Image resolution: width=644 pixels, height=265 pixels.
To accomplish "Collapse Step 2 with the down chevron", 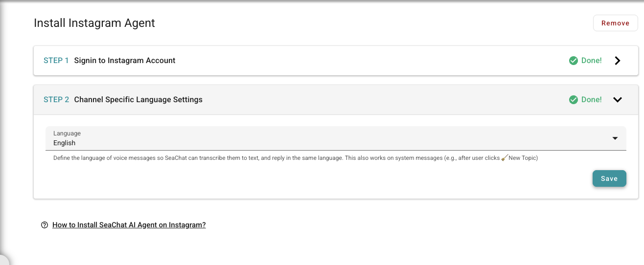I will click(618, 100).
